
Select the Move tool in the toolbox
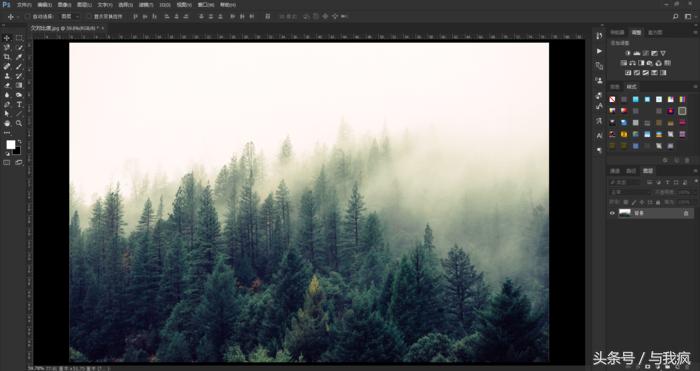(7, 38)
